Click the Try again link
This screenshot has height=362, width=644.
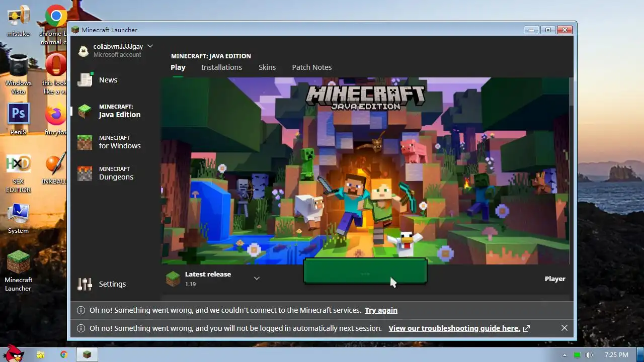(x=381, y=310)
